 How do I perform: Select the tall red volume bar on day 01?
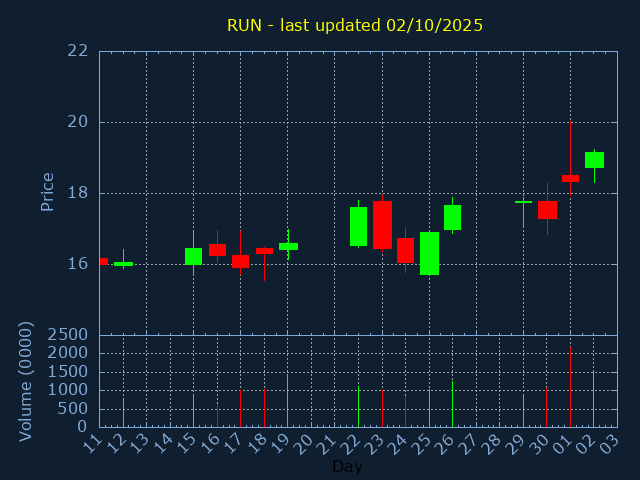tap(570, 387)
